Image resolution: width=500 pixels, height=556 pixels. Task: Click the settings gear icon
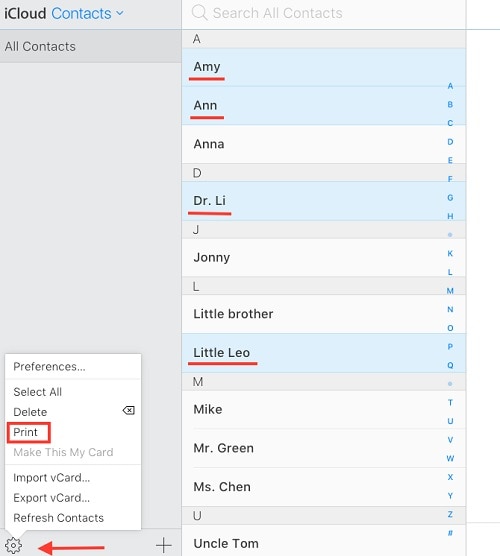(x=13, y=545)
